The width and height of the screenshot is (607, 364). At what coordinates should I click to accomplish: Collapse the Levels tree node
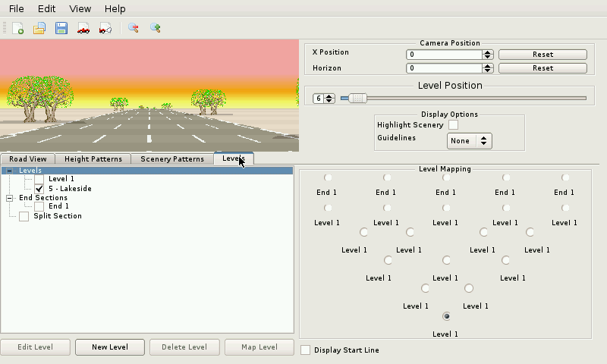[x=10, y=171]
